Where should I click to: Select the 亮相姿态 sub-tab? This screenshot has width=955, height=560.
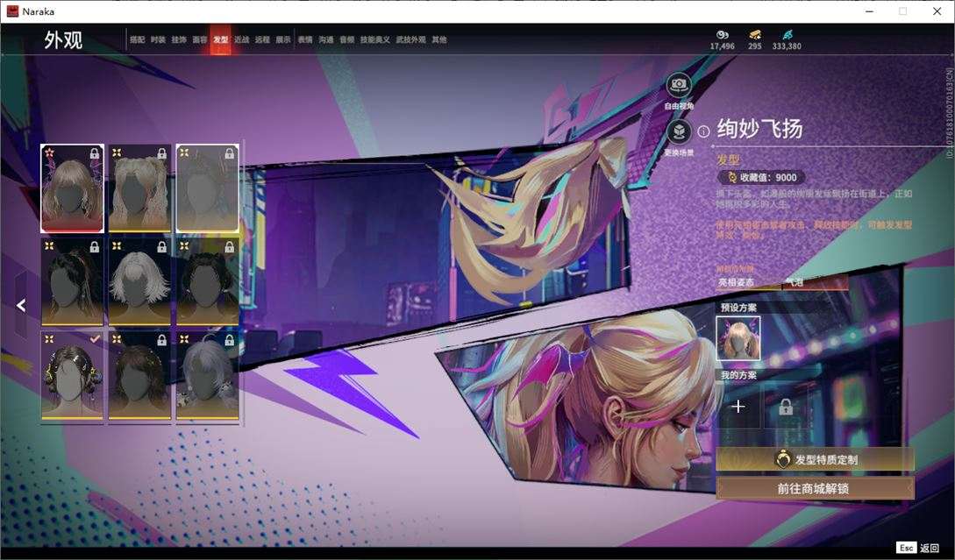(x=736, y=282)
